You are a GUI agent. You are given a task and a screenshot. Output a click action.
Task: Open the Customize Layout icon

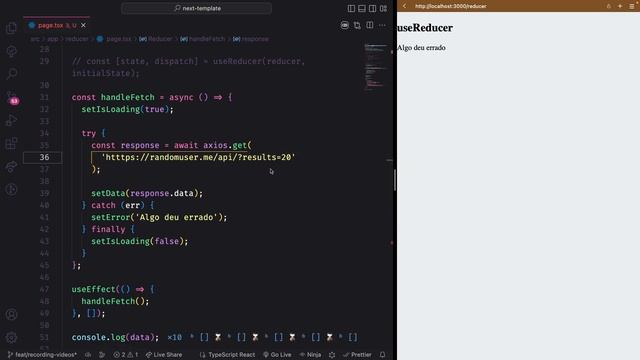pos(383,8)
